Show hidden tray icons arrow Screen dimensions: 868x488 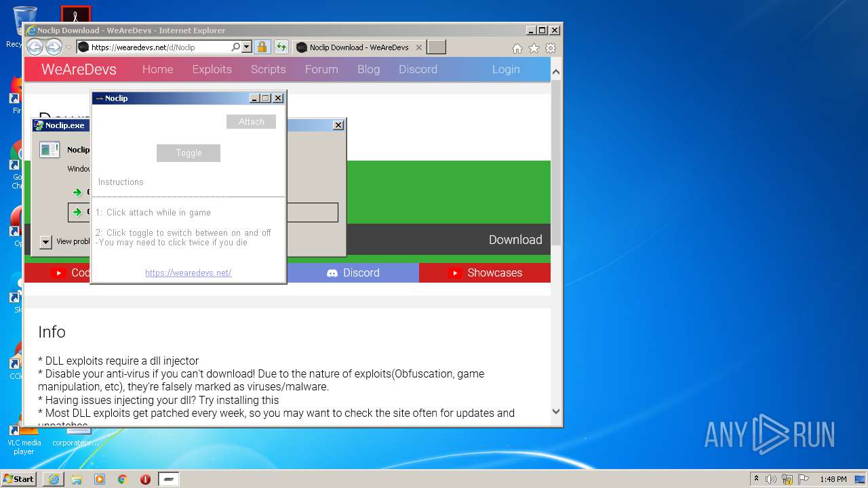pos(756,479)
